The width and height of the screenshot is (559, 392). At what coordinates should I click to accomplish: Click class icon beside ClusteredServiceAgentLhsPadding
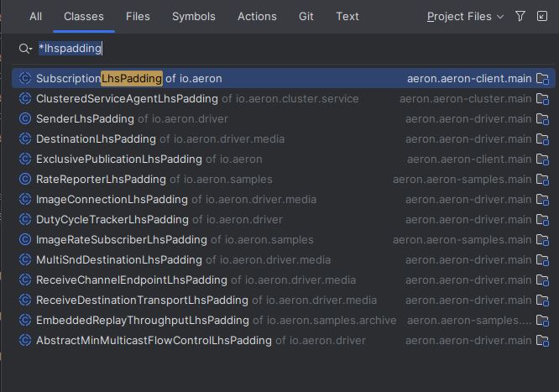(25, 98)
